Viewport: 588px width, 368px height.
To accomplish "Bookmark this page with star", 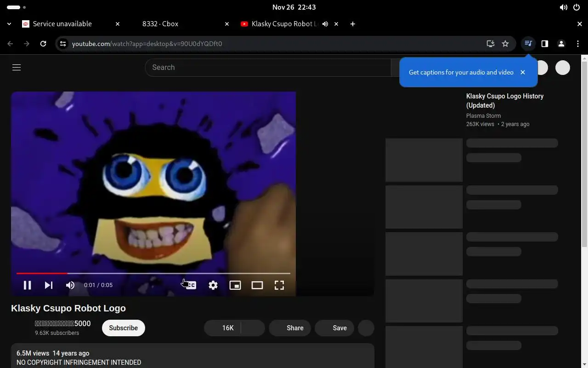I will tap(505, 44).
